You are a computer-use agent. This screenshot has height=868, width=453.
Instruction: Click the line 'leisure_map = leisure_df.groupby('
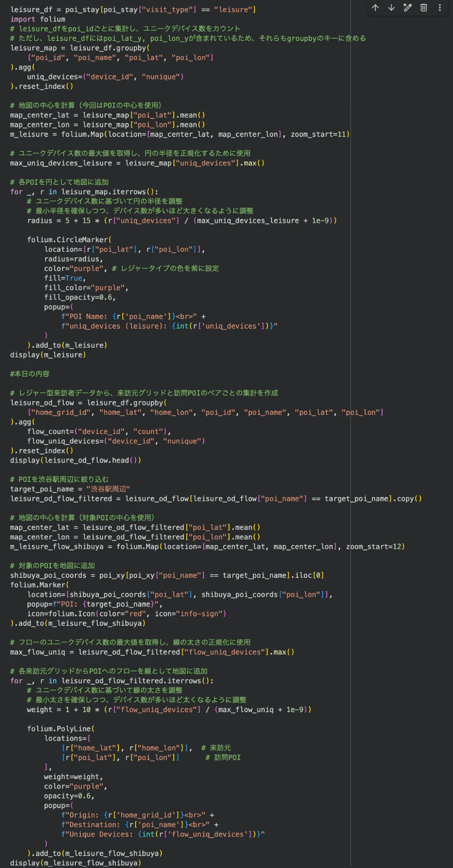(80, 48)
